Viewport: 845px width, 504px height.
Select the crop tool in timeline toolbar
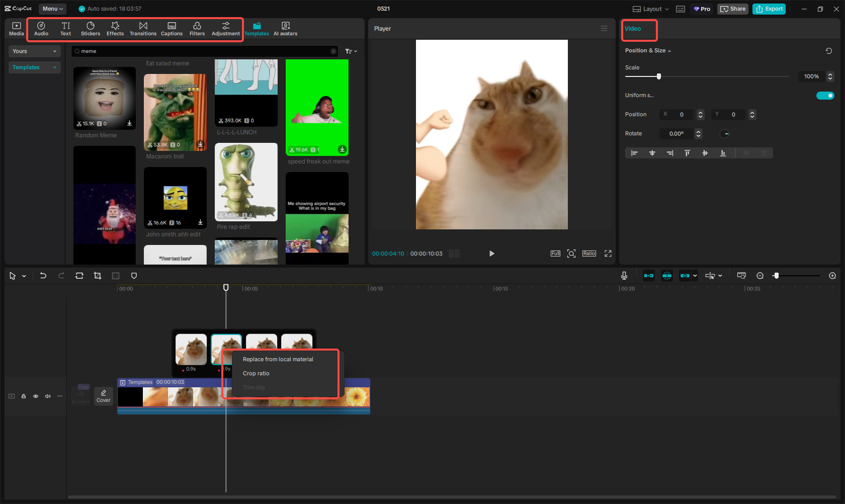(x=98, y=276)
